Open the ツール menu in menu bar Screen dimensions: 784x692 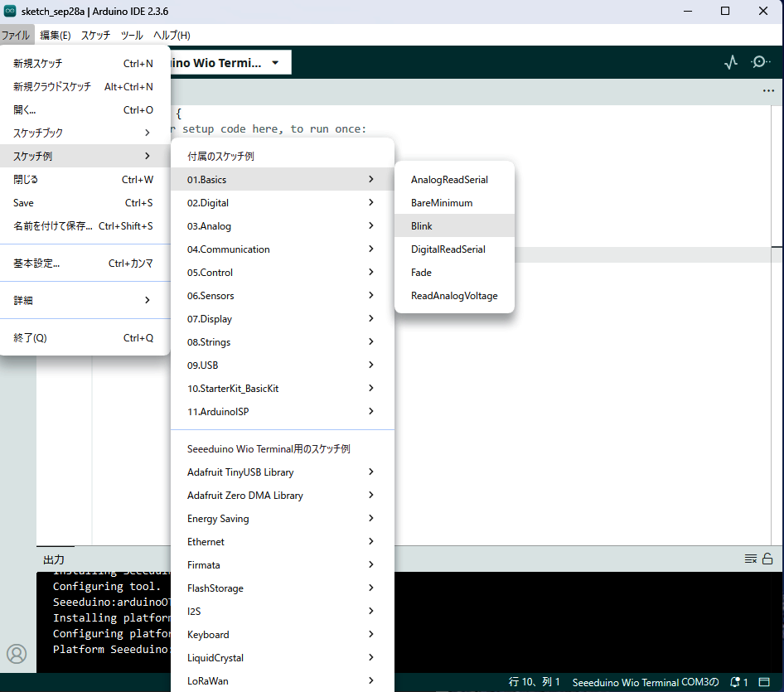click(132, 36)
